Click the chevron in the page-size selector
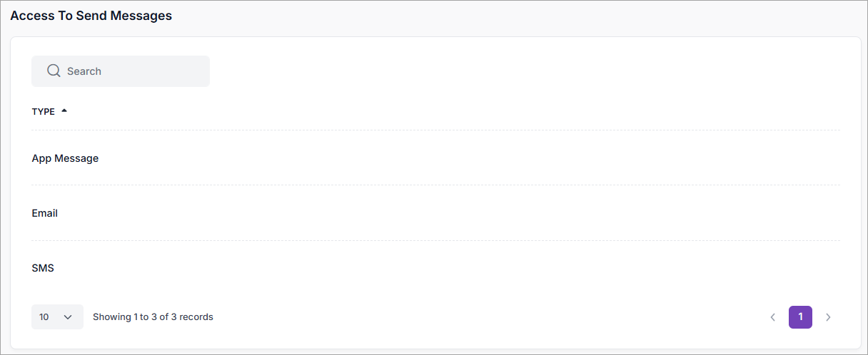 click(x=69, y=317)
